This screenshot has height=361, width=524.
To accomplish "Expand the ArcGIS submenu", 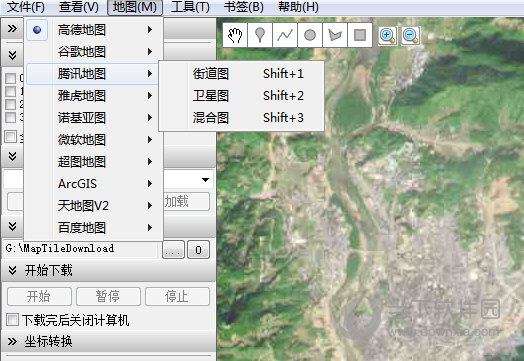I will pyautogui.click(x=94, y=184).
